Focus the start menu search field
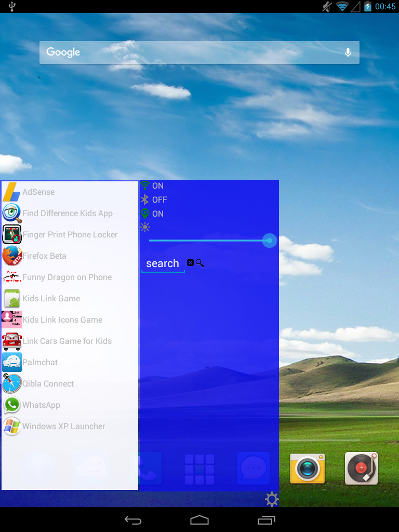Screen dimensions: 399x532 pyautogui.click(x=163, y=263)
